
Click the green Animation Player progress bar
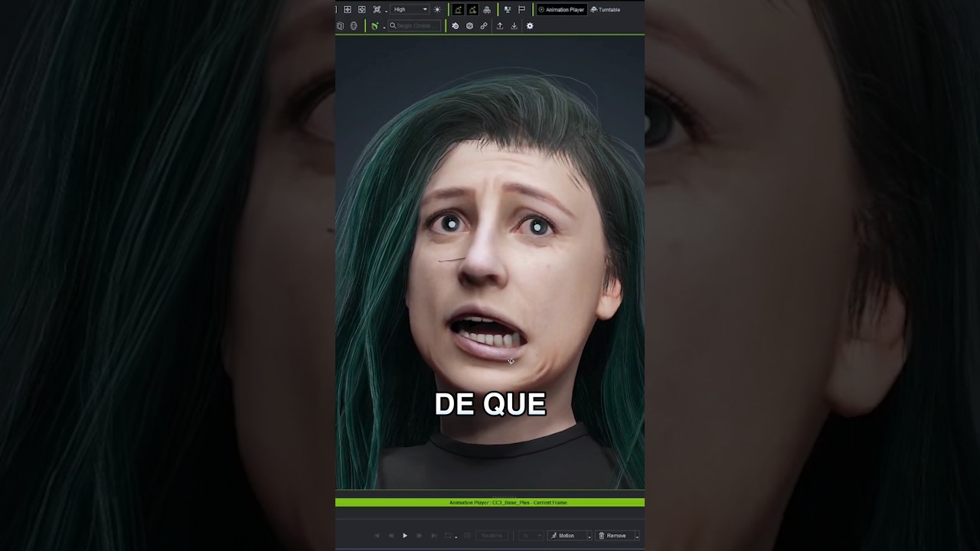pos(490,503)
